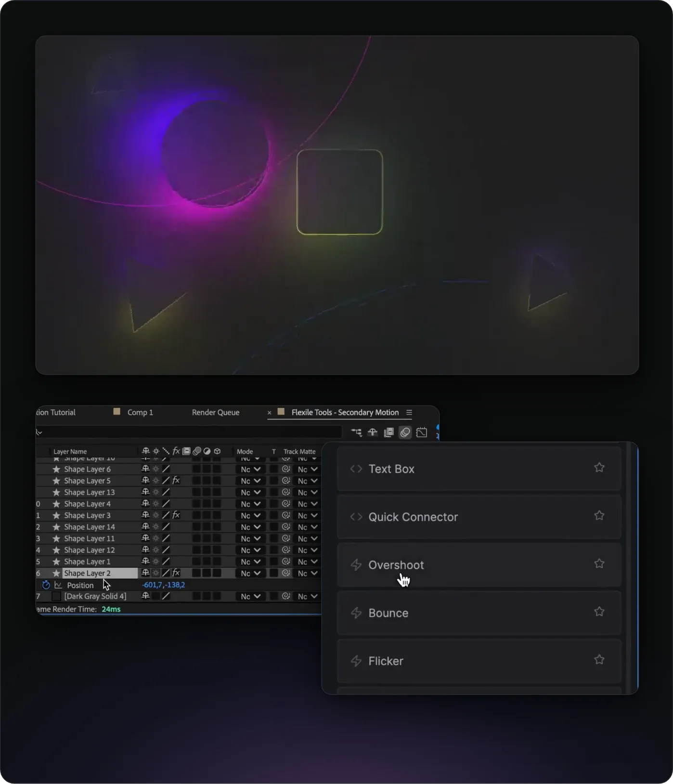Click the star icon of Shape Layer 6
This screenshot has width=673, height=784.
[56, 469]
